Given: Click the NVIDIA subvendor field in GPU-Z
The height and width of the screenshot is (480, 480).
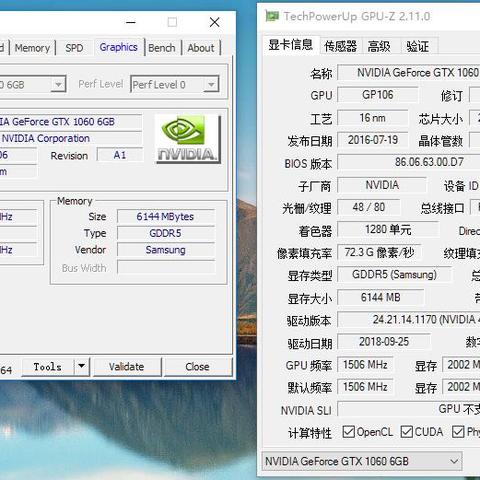Looking at the screenshot, I should (382, 185).
